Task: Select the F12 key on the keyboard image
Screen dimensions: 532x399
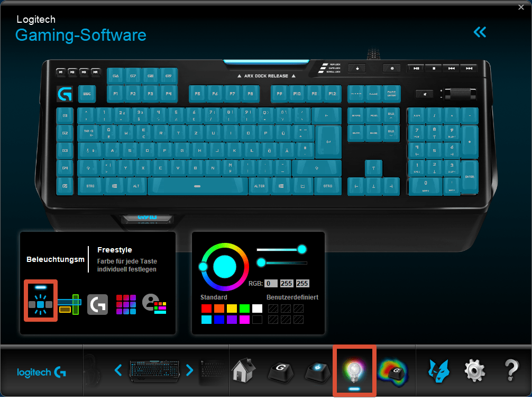Action: pyautogui.click(x=332, y=94)
